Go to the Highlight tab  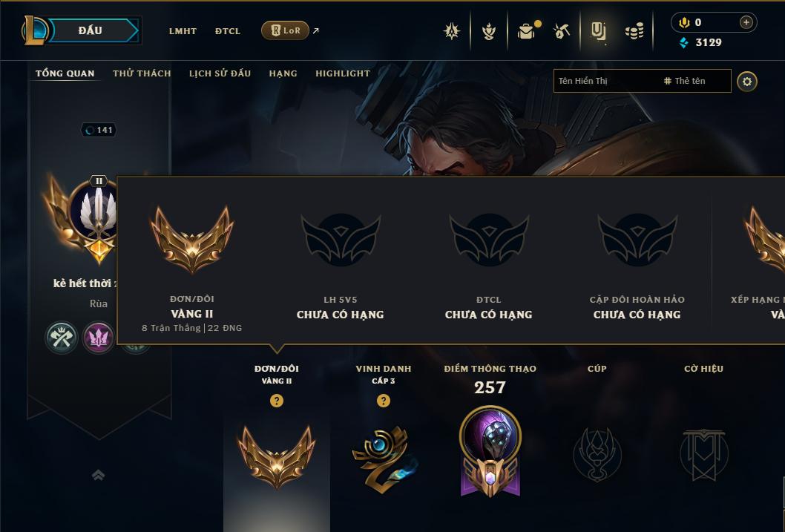[x=343, y=73]
